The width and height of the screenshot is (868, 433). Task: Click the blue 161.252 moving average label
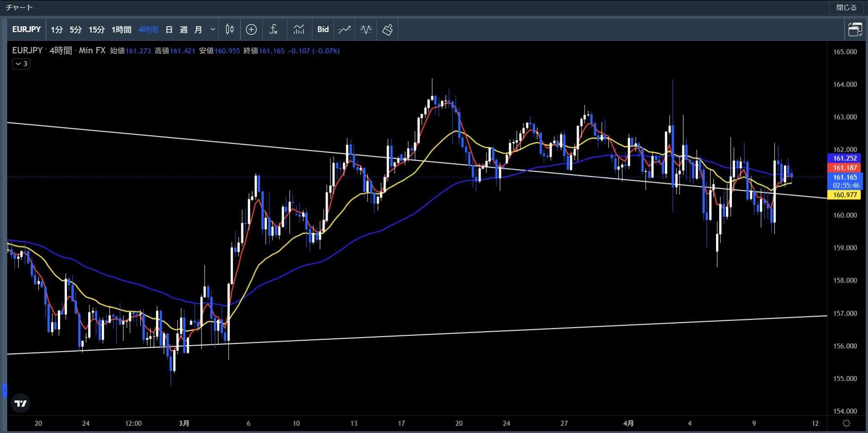click(844, 158)
